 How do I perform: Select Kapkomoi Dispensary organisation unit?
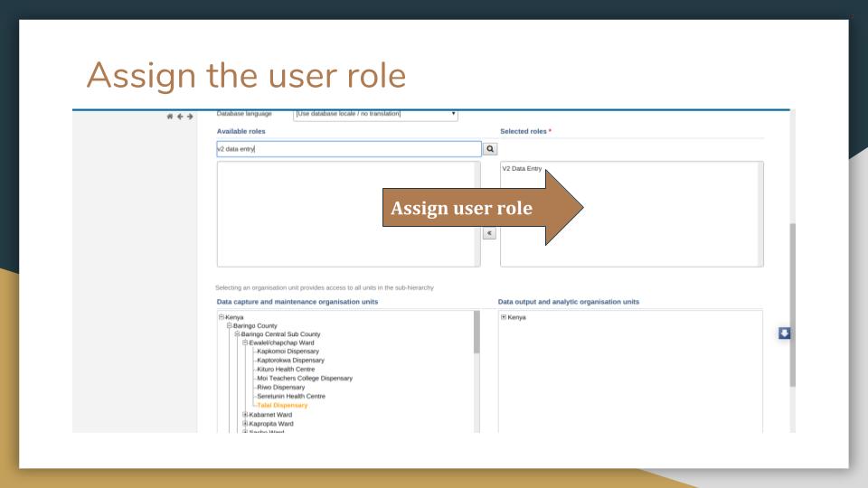(x=288, y=351)
